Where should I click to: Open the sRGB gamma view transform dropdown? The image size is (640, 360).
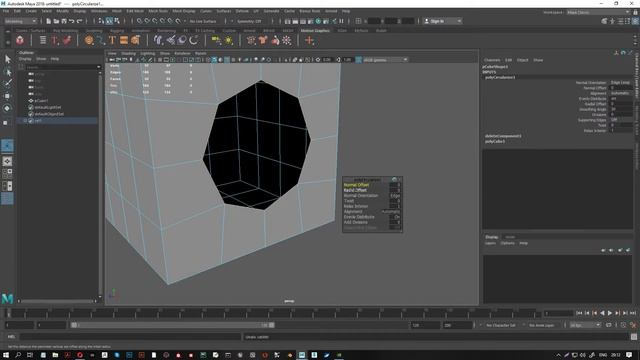[385, 60]
